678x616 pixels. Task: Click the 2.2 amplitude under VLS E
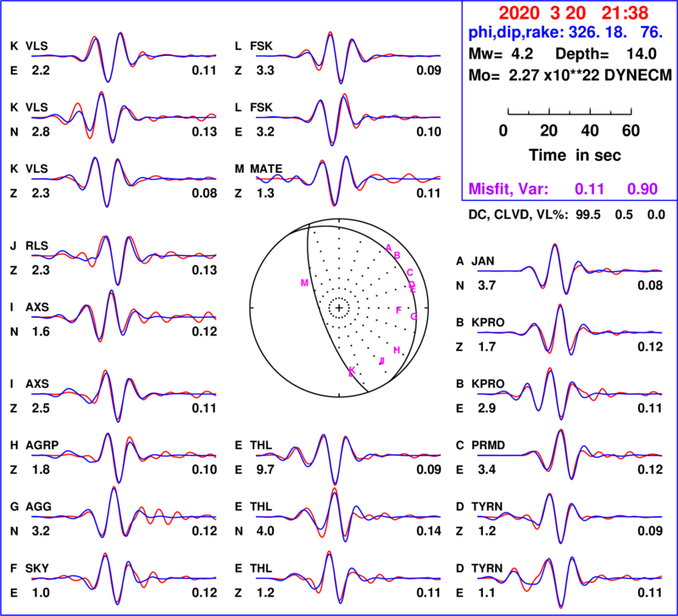click(41, 70)
